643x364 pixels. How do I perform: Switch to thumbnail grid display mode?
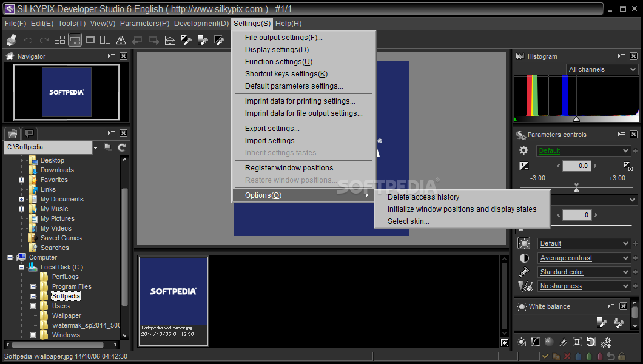coord(60,40)
